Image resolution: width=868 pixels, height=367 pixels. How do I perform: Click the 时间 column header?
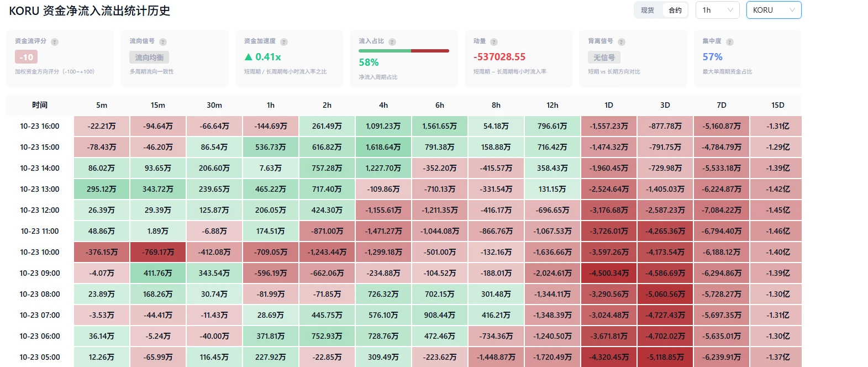pyautogui.click(x=40, y=105)
